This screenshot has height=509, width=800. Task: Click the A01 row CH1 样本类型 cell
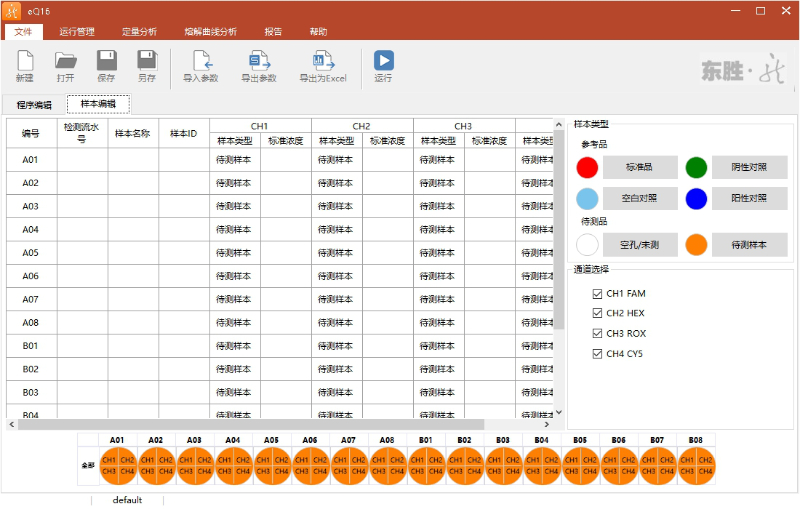(235, 160)
